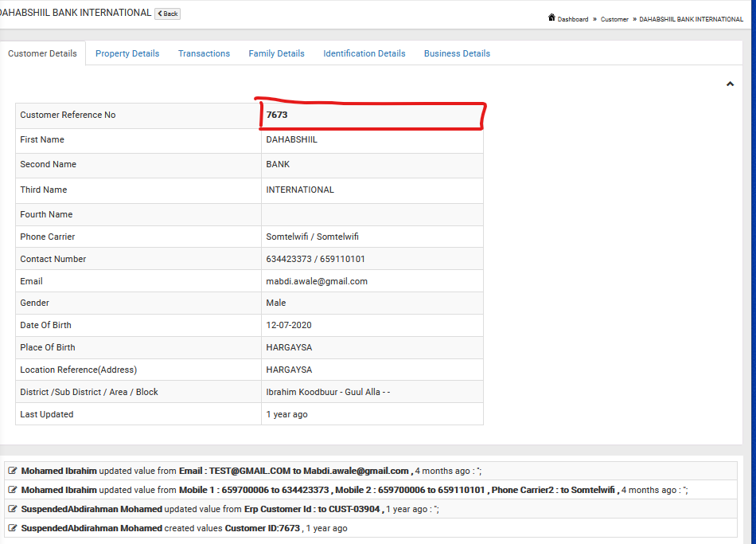Click log text Mobile 1 : 659700006 to 634423373
Screen dimensions: 756x544
[254, 490]
